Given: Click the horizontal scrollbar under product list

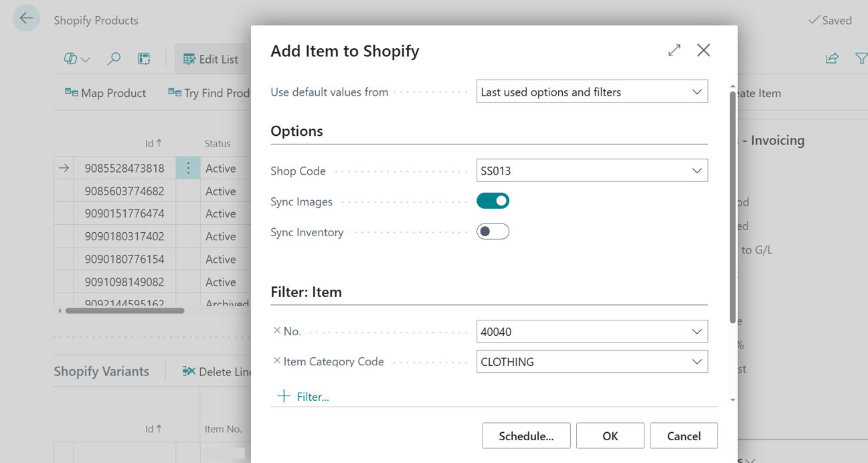Looking at the screenshot, I should click(124, 310).
